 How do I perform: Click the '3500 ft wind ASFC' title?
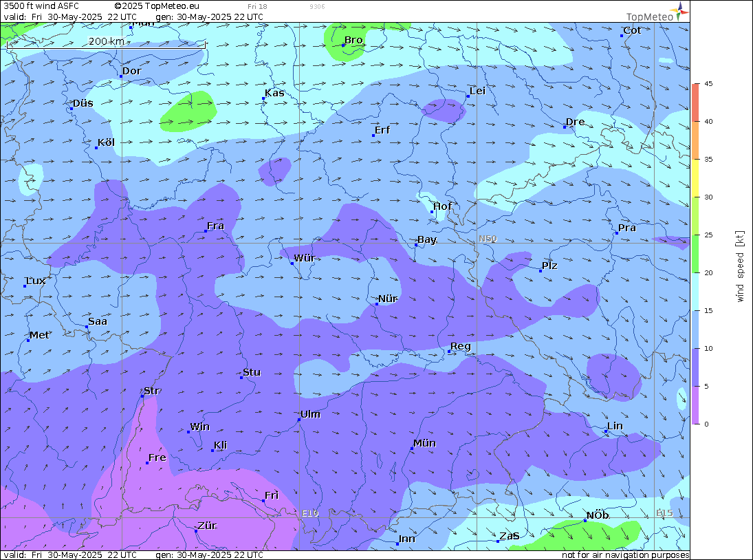coord(41,6)
